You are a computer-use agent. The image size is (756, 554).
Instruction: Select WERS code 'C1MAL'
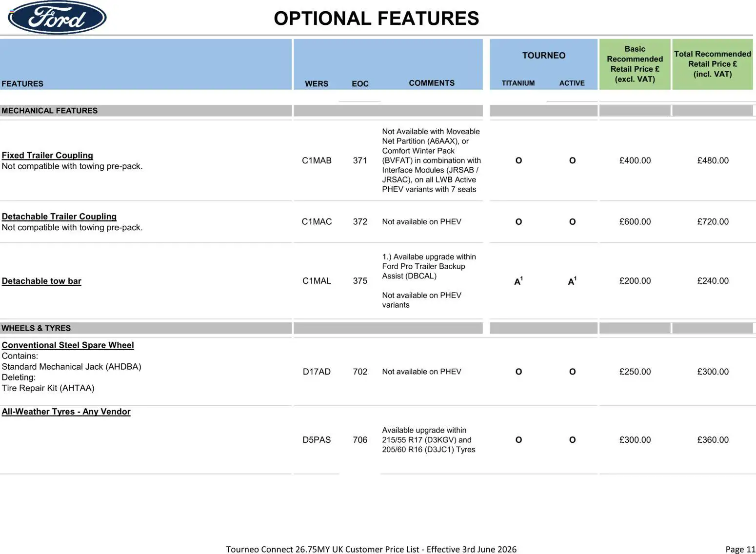pyautogui.click(x=317, y=281)
